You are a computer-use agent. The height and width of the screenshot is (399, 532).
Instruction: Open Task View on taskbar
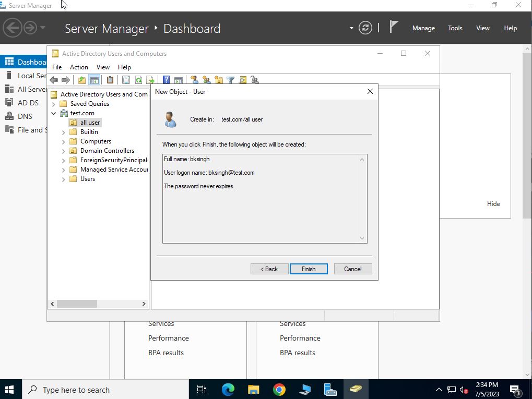[x=202, y=390]
